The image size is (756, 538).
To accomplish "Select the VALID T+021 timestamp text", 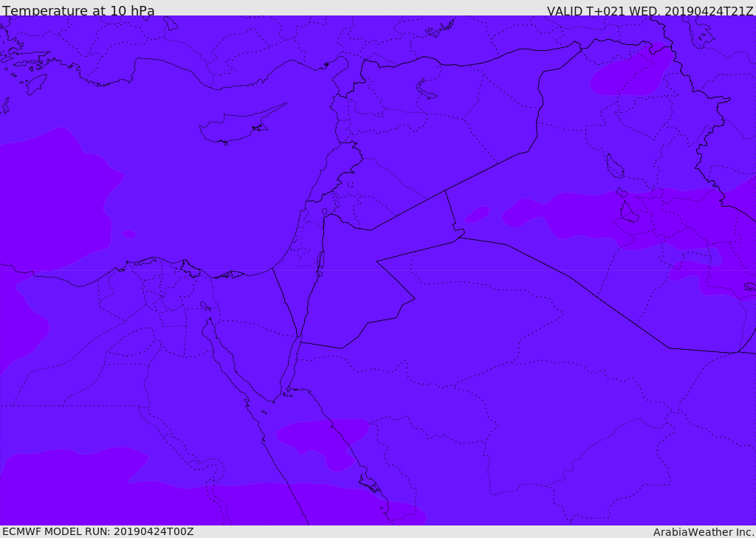I will pos(650,11).
